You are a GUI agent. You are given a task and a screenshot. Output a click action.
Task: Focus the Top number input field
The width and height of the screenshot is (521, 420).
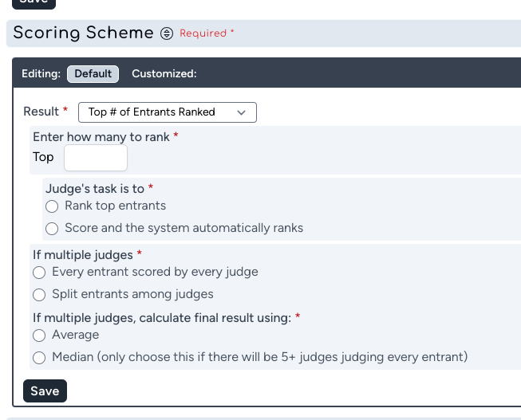[95, 158]
